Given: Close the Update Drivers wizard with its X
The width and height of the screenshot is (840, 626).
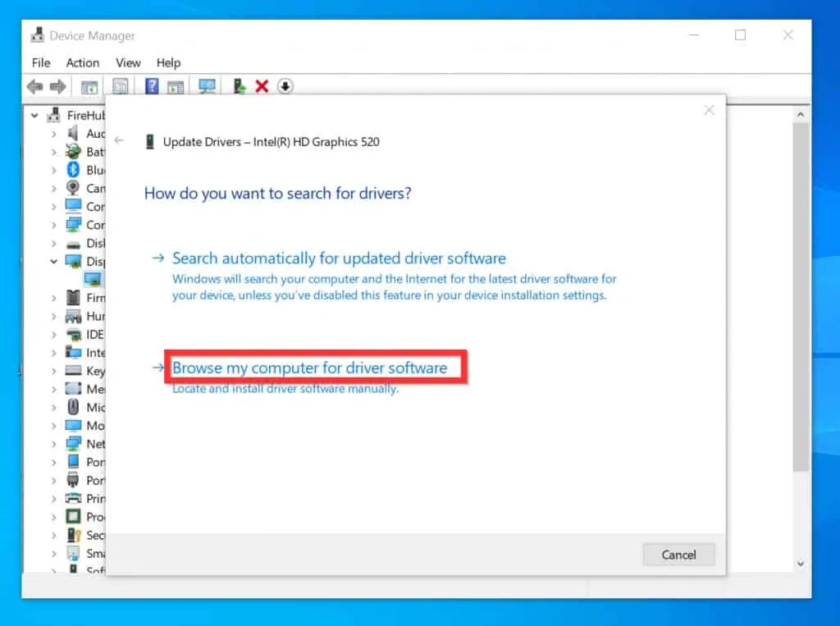Looking at the screenshot, I should (x=708, y=110).
